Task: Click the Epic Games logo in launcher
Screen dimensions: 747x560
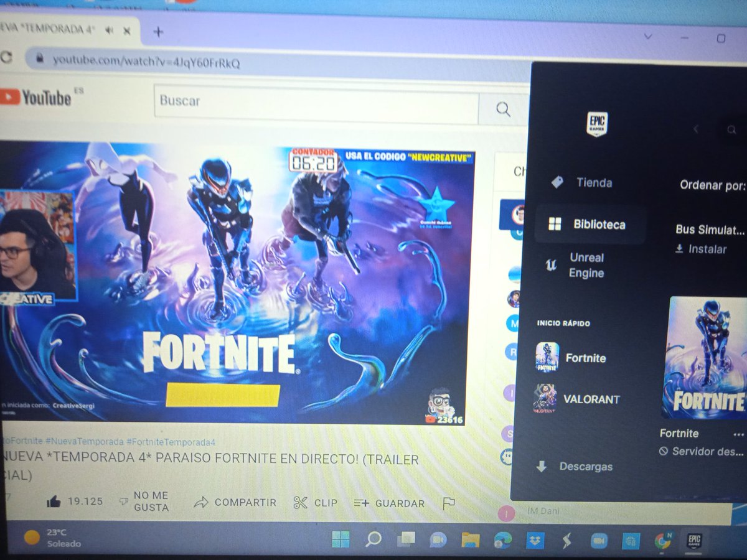Action: pos(597,124)
